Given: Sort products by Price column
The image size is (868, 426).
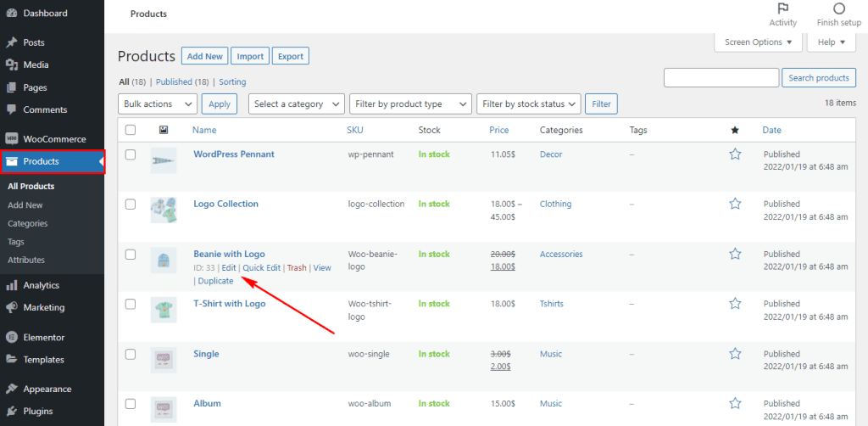Looking at the screenshot, I should (x=499, y=130).
